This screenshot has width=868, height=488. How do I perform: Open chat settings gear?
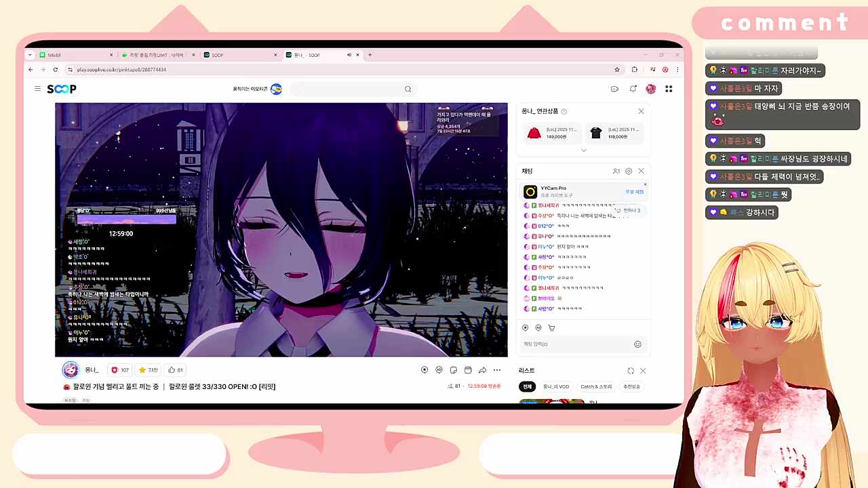coord(629,171)
